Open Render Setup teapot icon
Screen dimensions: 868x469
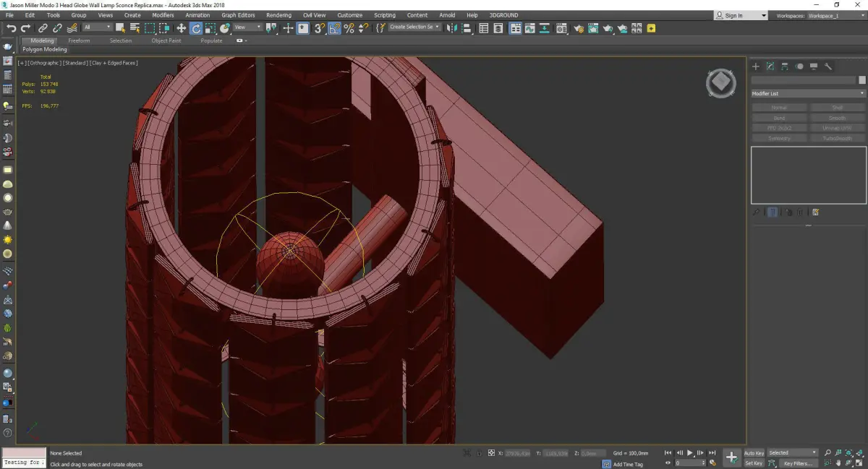(579, 28)
